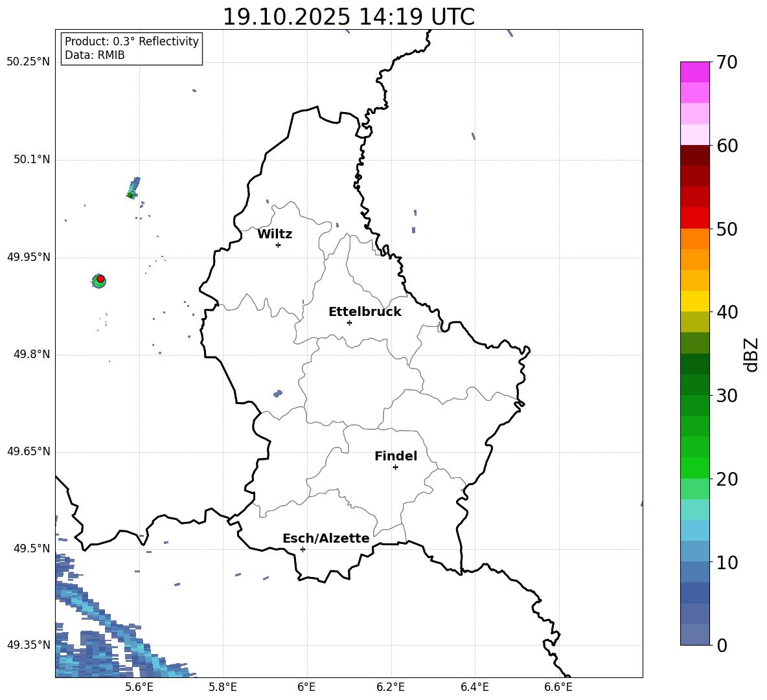
Task: Click the 50.1°N latitude label
Action: click(32, 160)
